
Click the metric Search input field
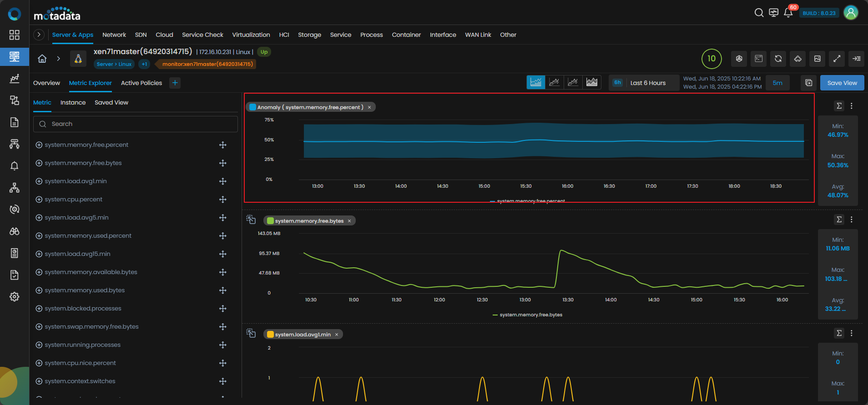click(x=136, y=124)
